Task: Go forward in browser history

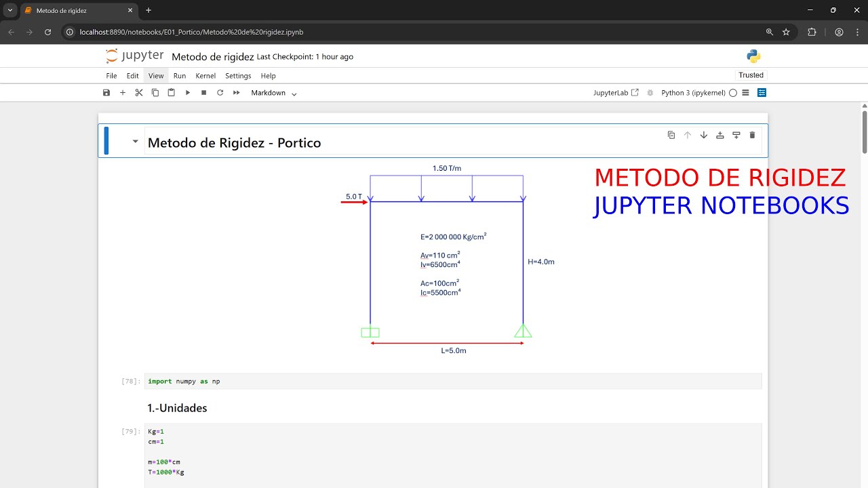Action: pyautogui.click(x=29, y=32)
